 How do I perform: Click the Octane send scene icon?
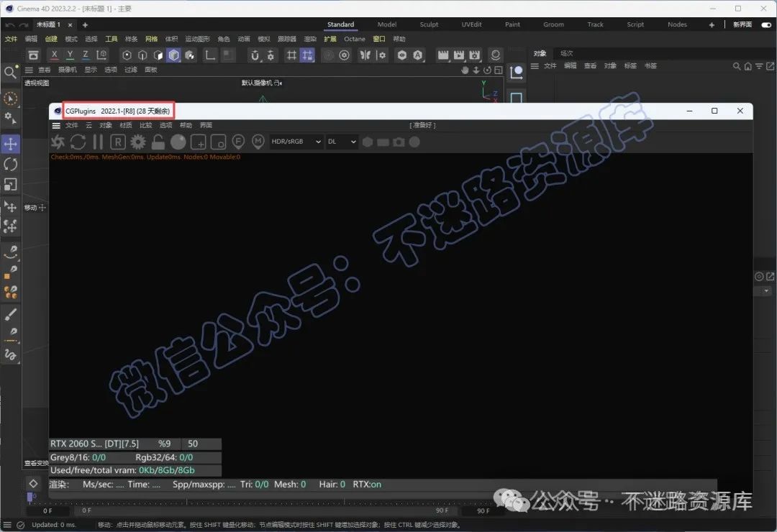pos(58,142)
